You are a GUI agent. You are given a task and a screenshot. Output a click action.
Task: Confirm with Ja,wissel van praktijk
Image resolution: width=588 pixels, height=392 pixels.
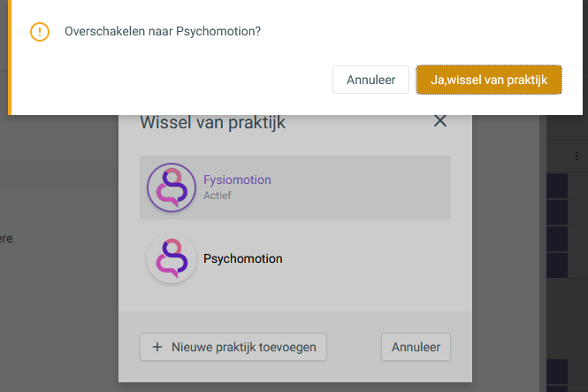pyautogui.click(x=489, y=80)
